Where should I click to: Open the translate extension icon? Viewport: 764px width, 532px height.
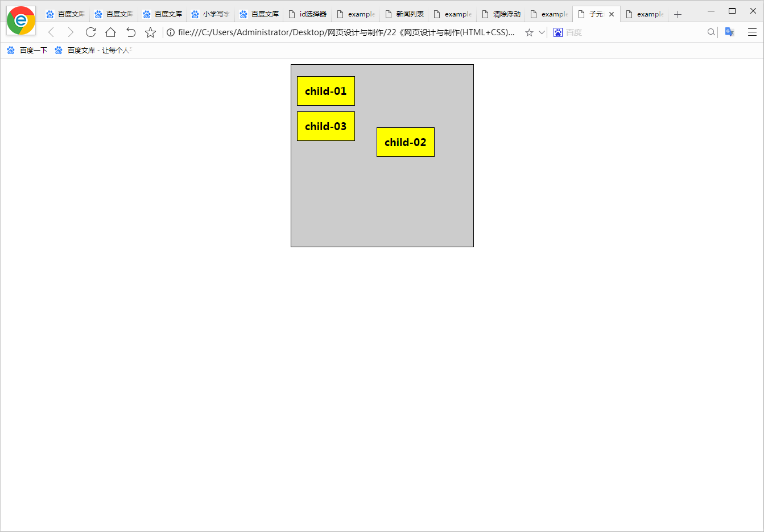(x=730, y=32)
